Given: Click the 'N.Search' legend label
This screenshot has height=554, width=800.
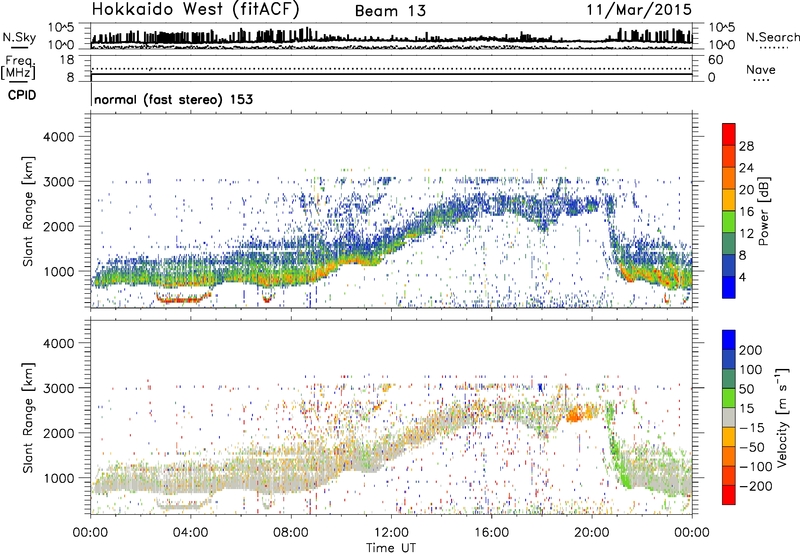Looking at the screenshot, I should [772, 37].
